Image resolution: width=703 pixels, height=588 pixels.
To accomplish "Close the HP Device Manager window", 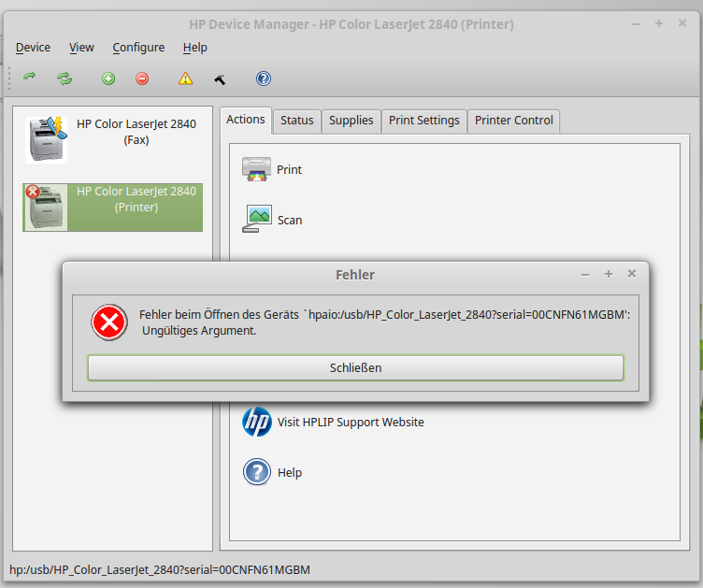I will [682, 23].
